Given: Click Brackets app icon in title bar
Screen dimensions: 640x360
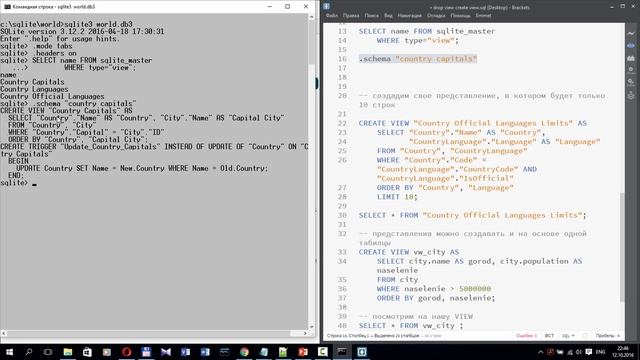Looking at the screenshot, I should pyautogui.click(x=327, y=7).
